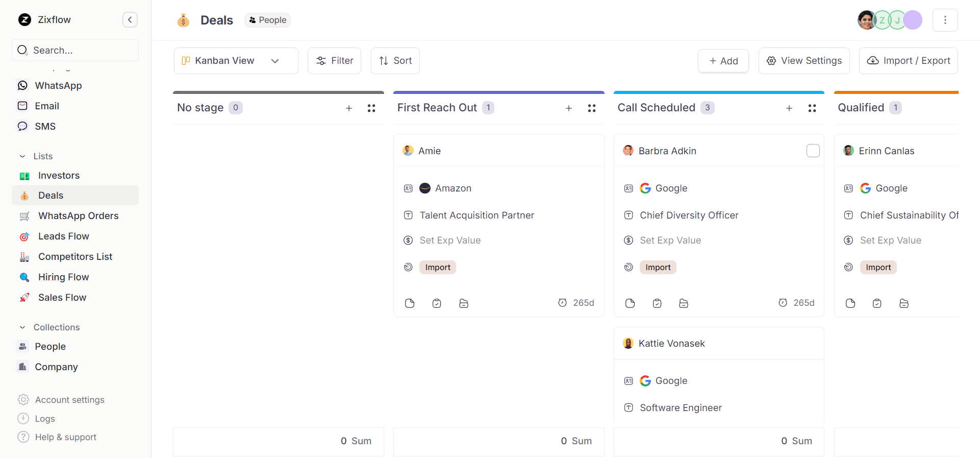Viewport: 980px width, 458px height.
Task: Click the purple user avatar circle
Action: 913,20
